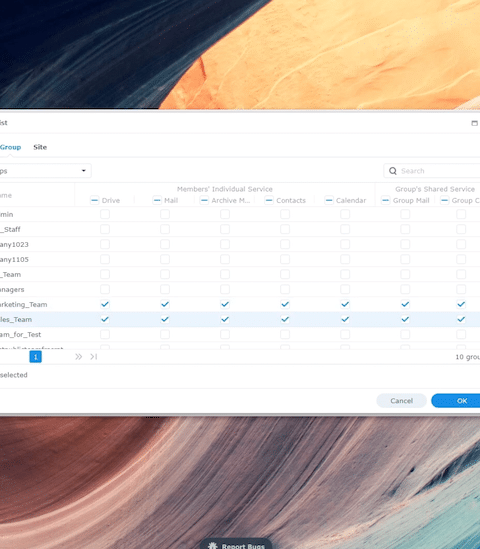Open the groups filter dropdown
Image resolution: width=480 pixels, height=549 pixels.
pos(45,171)
